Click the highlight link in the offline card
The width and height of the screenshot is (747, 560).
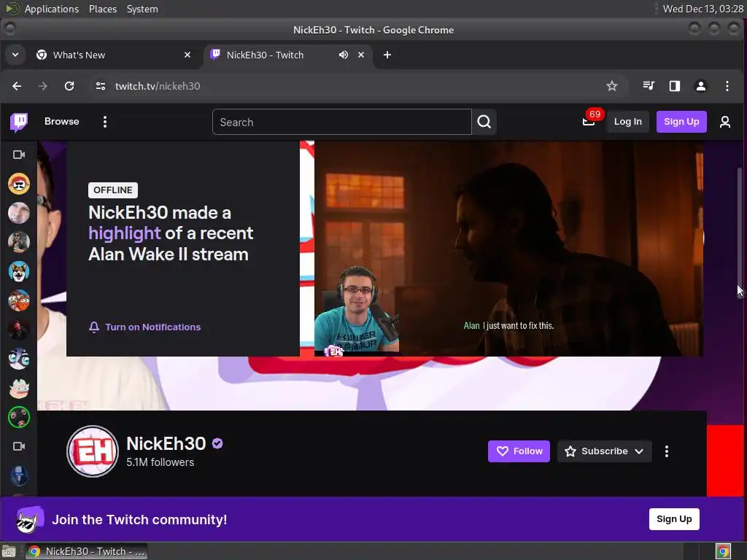click(125, 233)
